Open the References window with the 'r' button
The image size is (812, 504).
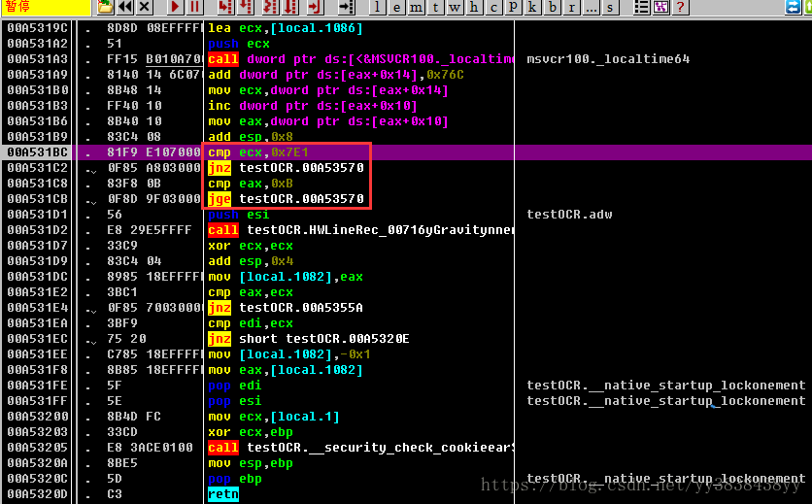(x=571, y=7)
